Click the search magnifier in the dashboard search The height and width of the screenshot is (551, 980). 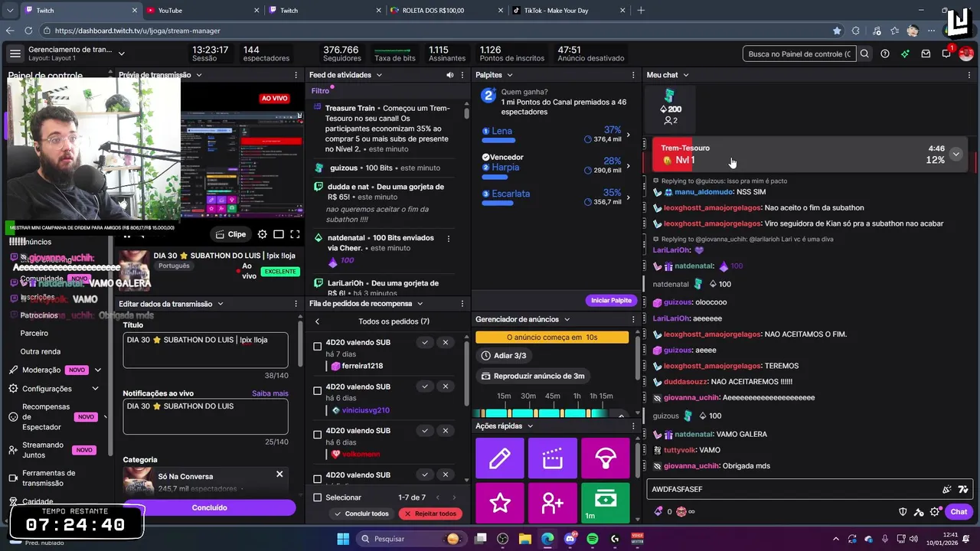[864, 54]
